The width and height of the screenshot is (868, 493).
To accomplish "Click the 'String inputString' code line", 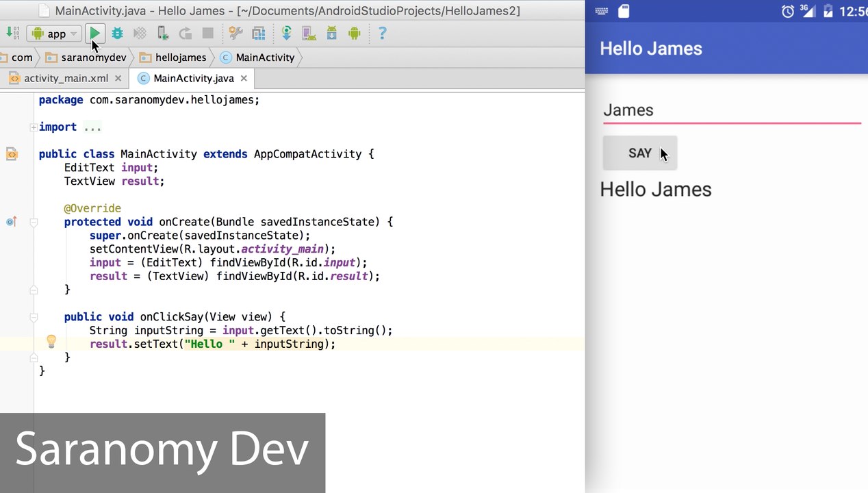I will [241, 331].
